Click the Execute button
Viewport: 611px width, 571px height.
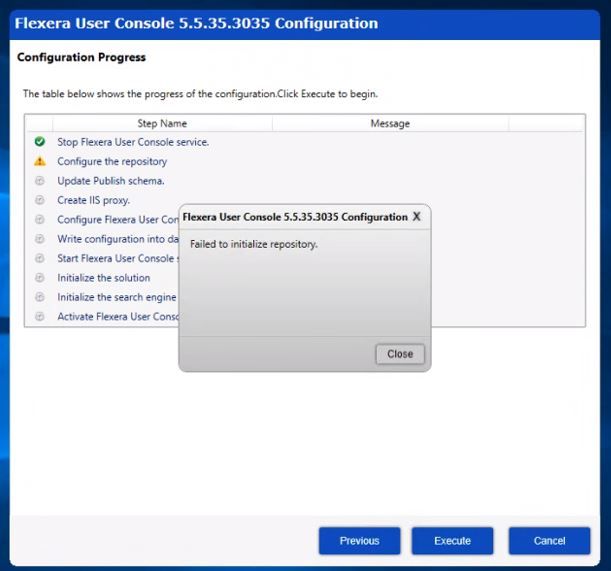[x=452, y=541]
